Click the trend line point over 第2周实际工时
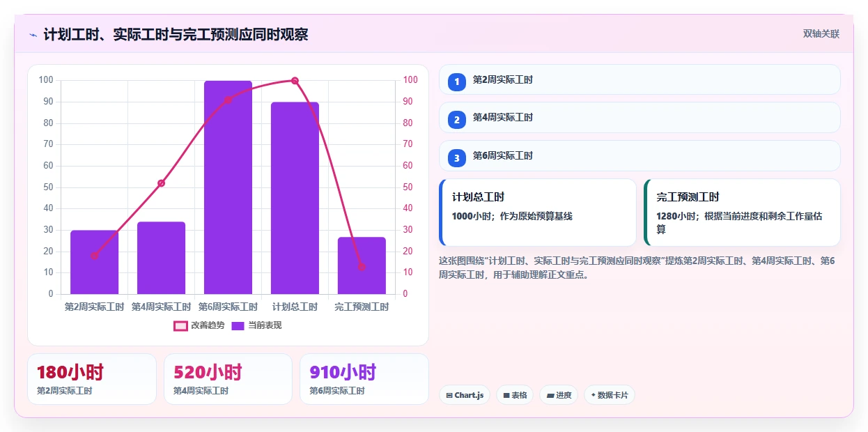The image size is (868, 432). tap(94, 256)
